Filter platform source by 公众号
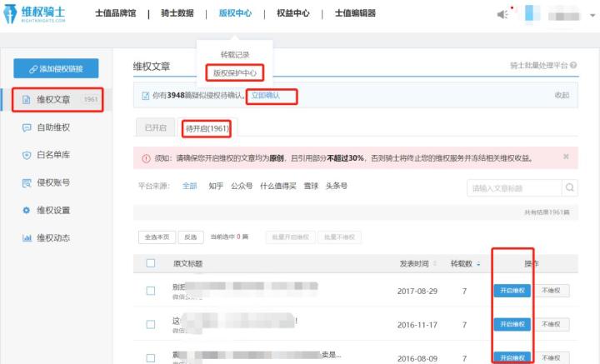Viewport: 600px width, 364px height. point(242,187)
